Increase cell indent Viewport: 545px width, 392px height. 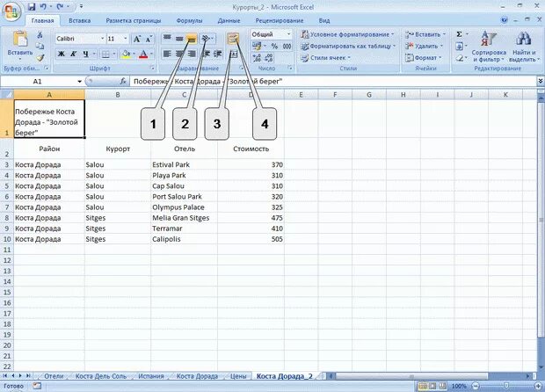click(x=218, y=54)
